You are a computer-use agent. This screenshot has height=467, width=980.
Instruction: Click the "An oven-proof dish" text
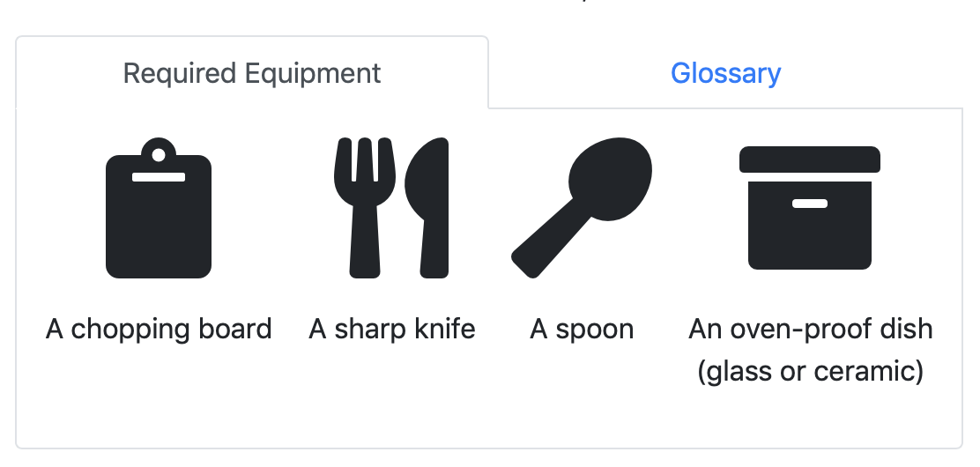(811, 329)
